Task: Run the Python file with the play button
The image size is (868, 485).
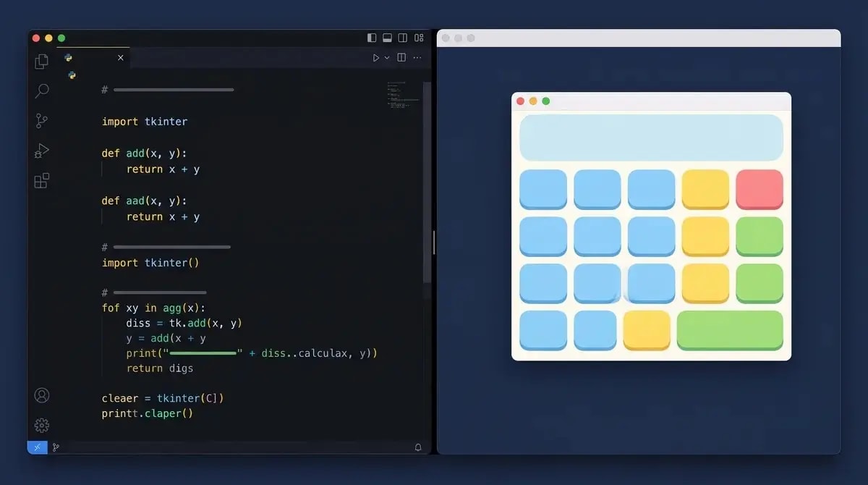Action: coord(376,58)
